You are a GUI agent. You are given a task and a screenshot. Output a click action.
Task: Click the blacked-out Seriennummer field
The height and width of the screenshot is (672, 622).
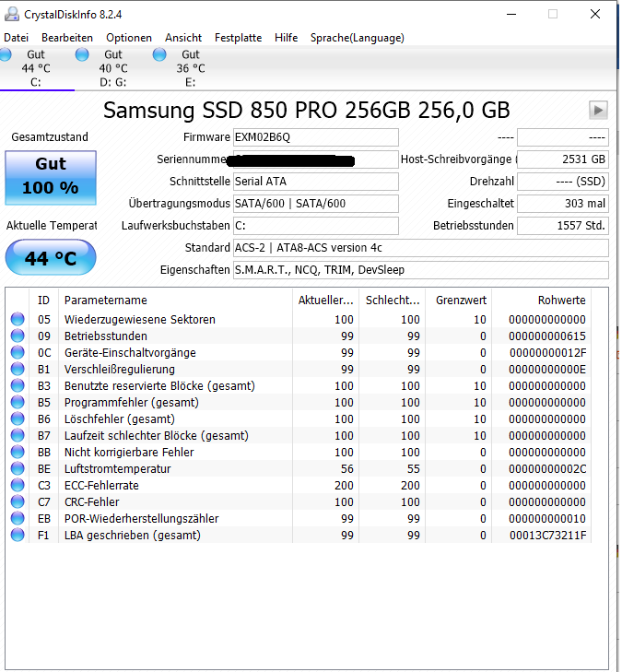316,159
